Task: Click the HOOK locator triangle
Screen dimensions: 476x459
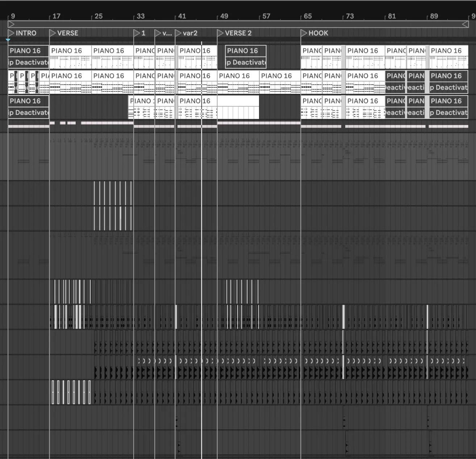Action: 304,33
